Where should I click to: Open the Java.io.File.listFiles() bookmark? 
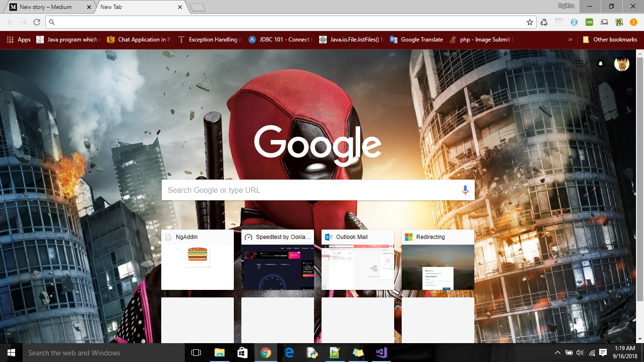coord(351,40)
